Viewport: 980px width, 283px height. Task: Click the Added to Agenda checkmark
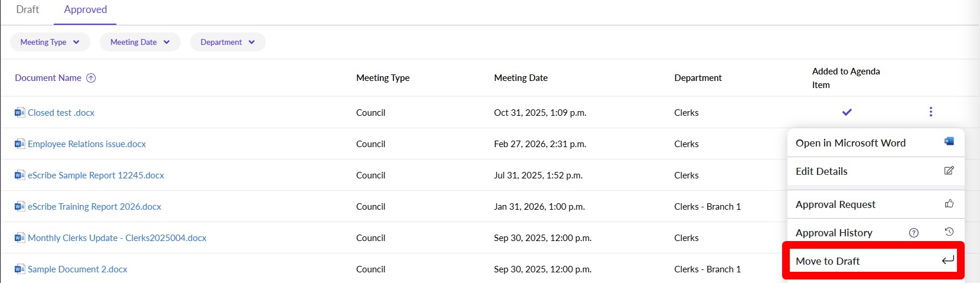pos(846,112)
